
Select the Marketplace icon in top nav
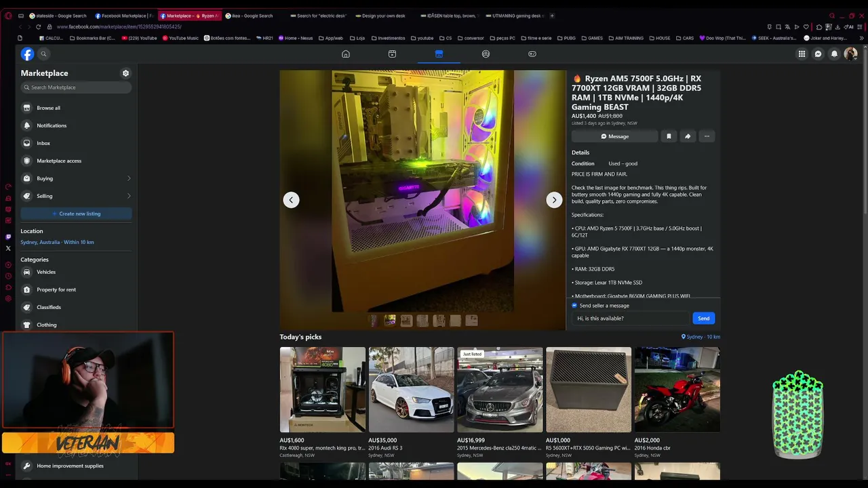439,54
